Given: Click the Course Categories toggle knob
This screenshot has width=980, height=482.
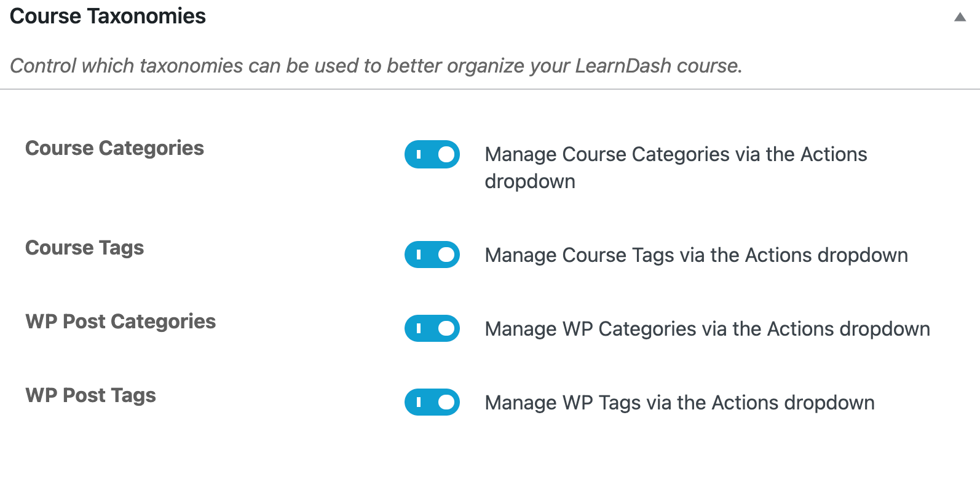Looking at the screenshot, I should pos(444,154).
